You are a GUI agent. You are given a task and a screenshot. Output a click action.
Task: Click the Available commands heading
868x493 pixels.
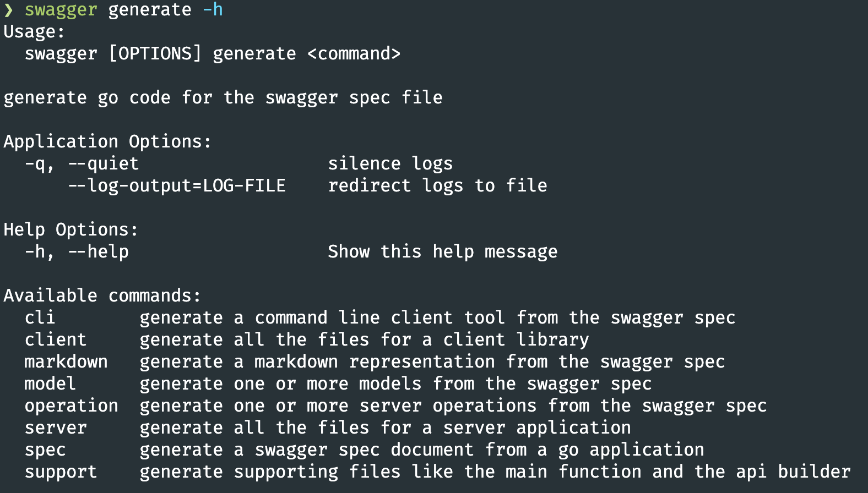102,295
